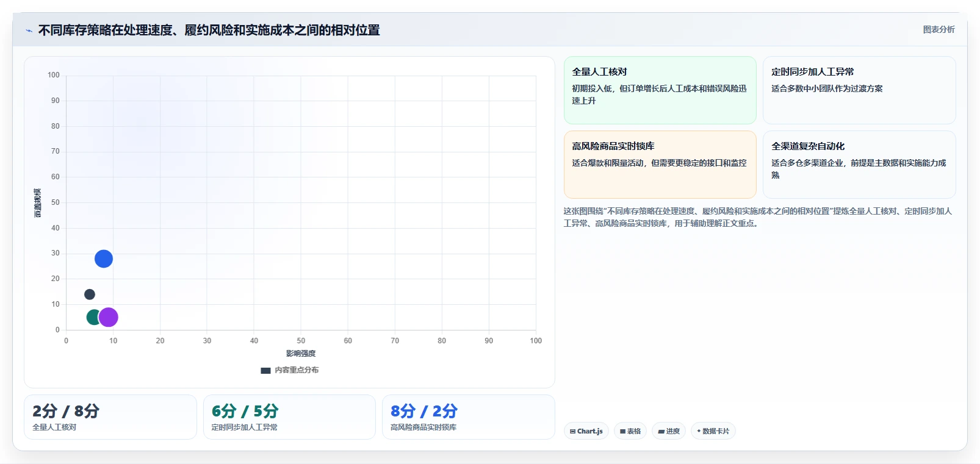The image size is (980, 464).
Task: Click the 数据卡片 tag icon
Action: [699, 431]
